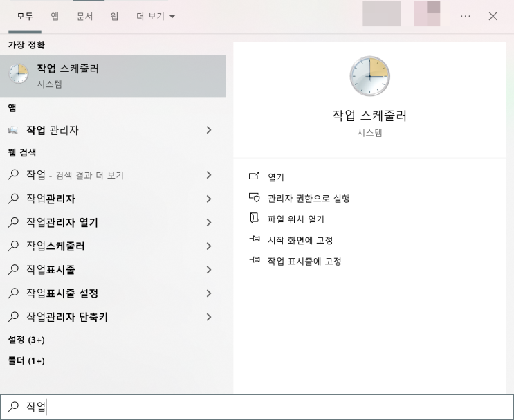Click the 열기 open-window icon
The width and height of the screenshot is (514, 420).
click(254, 176)
